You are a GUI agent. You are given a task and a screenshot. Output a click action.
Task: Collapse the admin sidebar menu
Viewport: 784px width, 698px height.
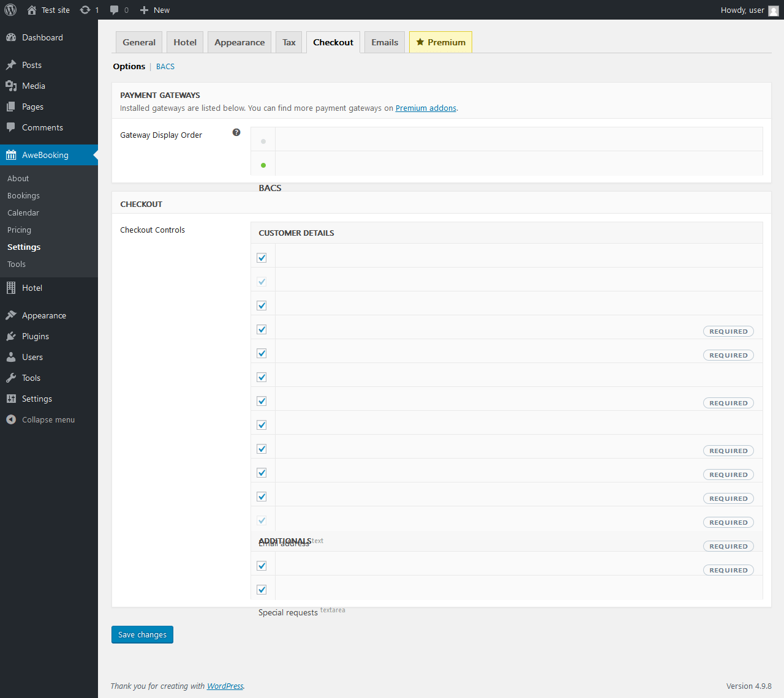point(48,419)
